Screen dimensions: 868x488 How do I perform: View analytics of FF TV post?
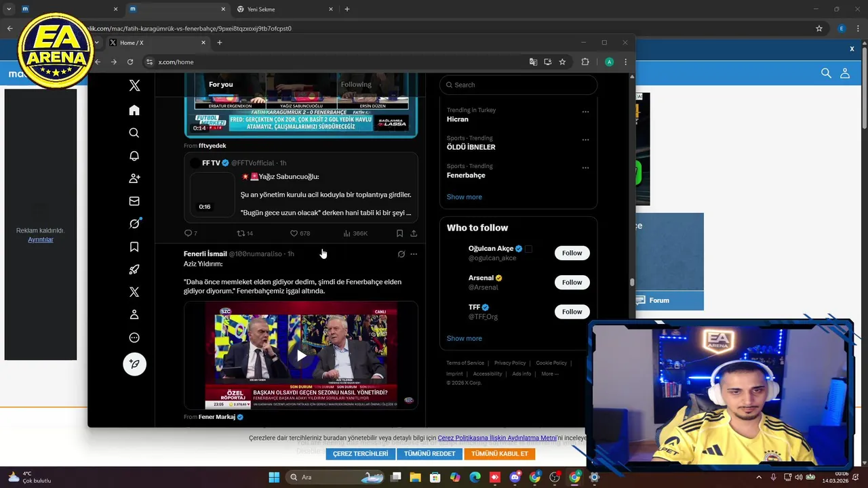coord(355,233)
